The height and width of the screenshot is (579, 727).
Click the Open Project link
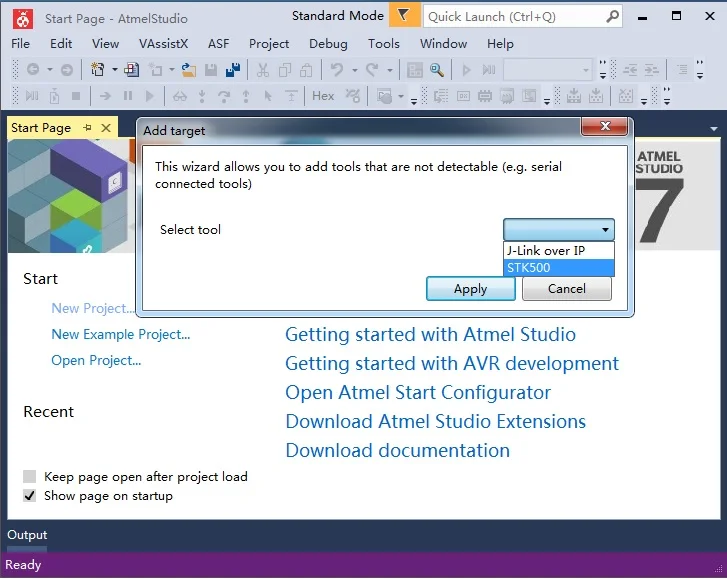pos(96,360)
